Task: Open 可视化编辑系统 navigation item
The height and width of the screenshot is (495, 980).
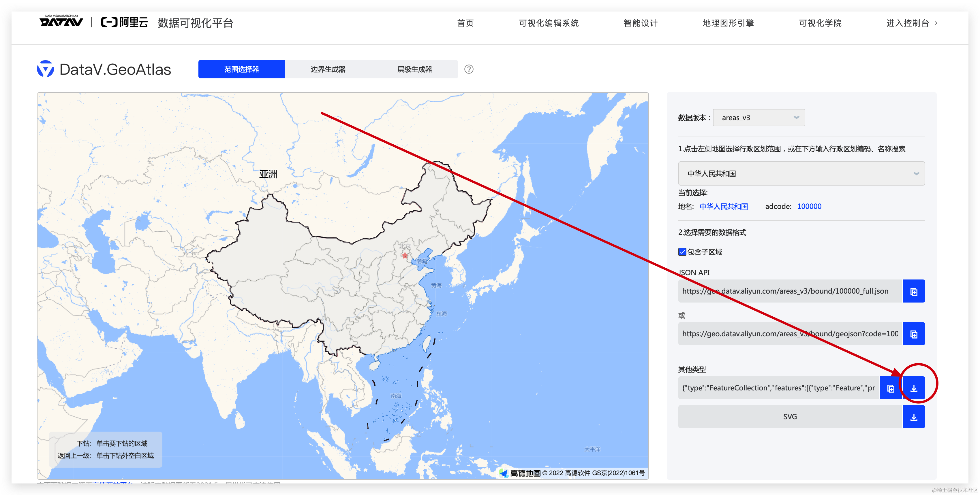Action: coord(548,23)
